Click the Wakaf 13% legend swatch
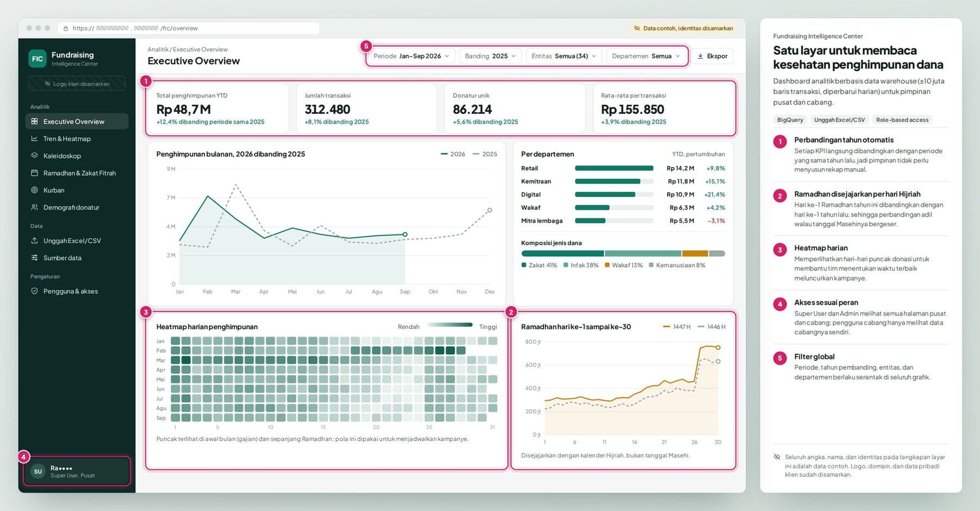980x511 pixels. (x=607, y=265)
